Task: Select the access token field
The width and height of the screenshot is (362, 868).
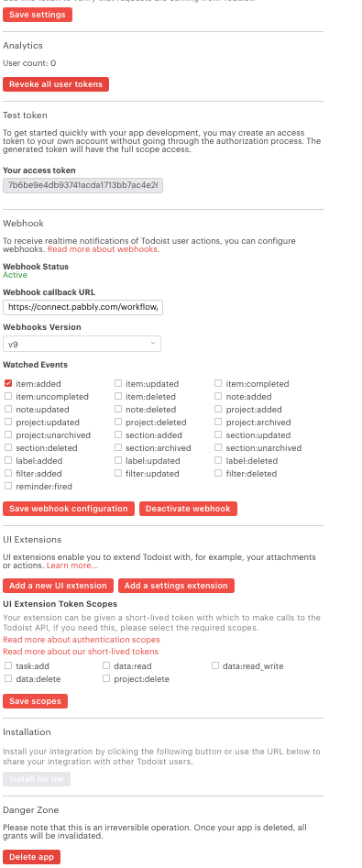Action: [83, 185]
